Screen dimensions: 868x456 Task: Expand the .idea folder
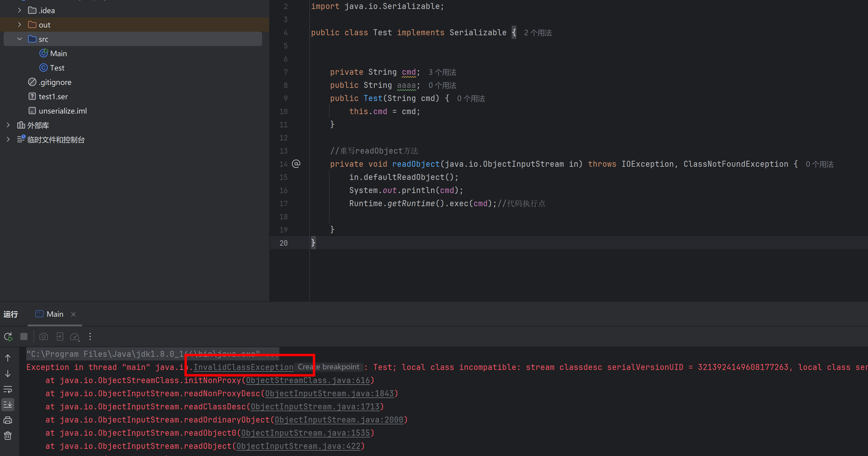[19, 10]
